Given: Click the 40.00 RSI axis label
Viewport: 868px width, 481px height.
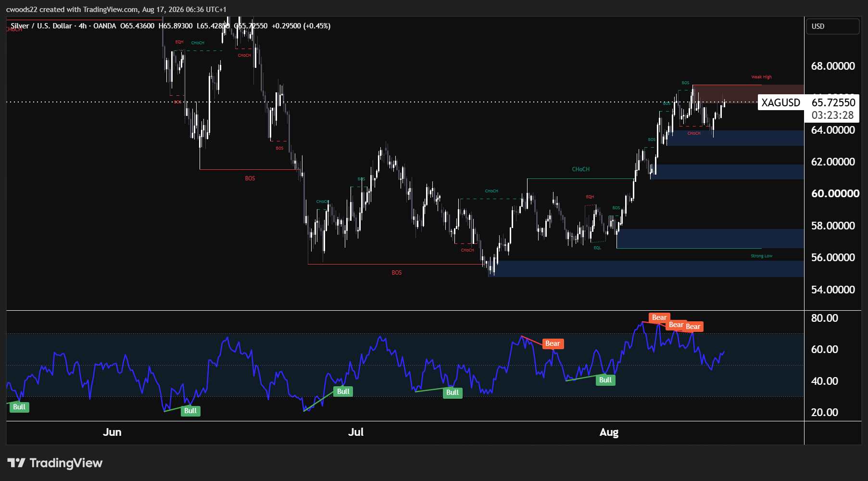Looking at the screenshot, I should 824,381.
